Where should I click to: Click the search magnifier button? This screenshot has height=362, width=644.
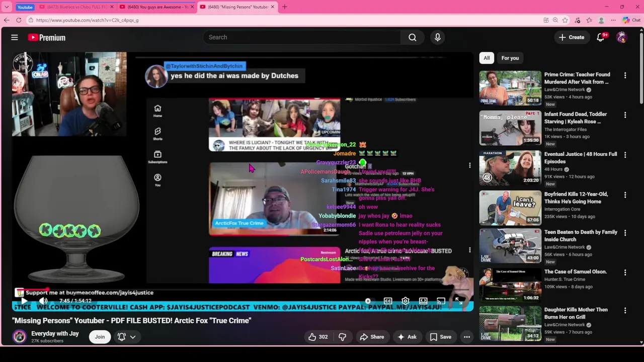click(x=412, y=37)
